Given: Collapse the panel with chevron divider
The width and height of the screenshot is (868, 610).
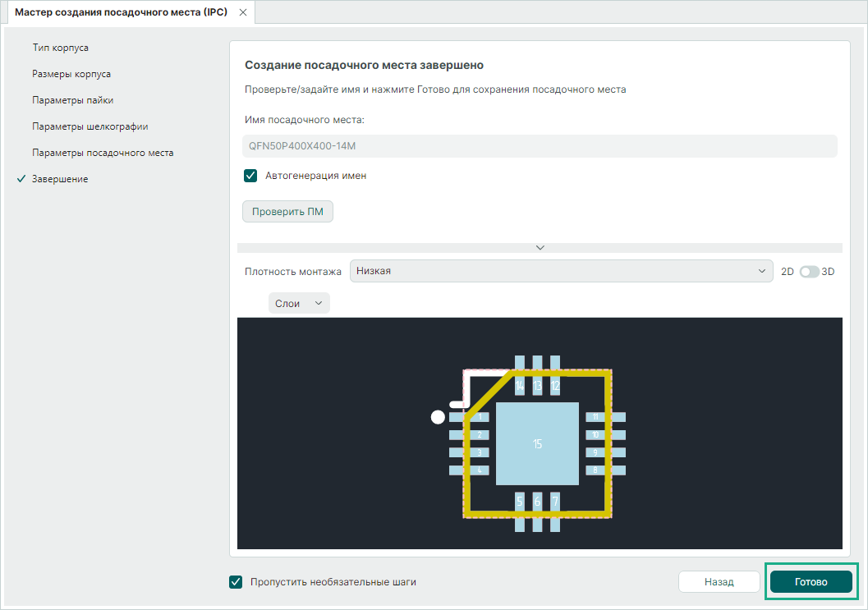Looking at the screenshot, I should pos(540,247).
